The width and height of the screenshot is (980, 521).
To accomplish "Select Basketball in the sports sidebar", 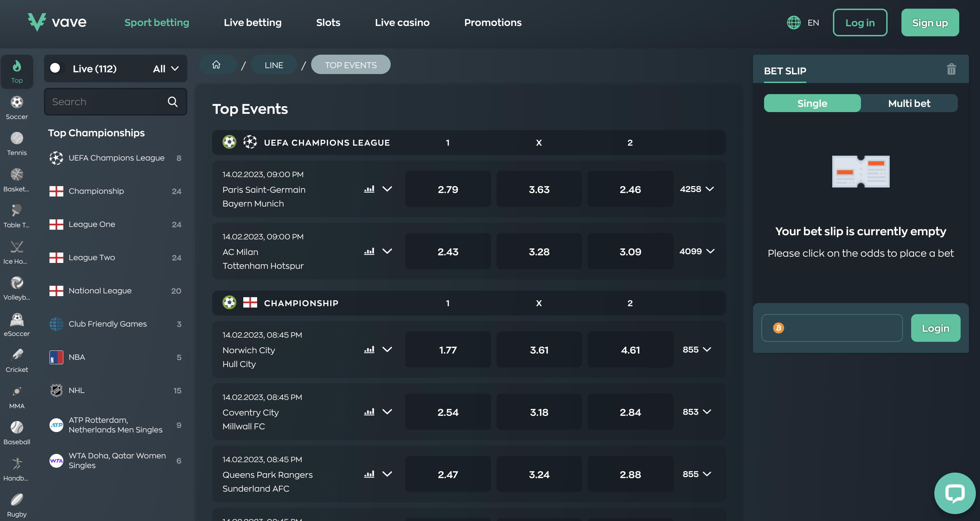I will [x=17, y=180].
